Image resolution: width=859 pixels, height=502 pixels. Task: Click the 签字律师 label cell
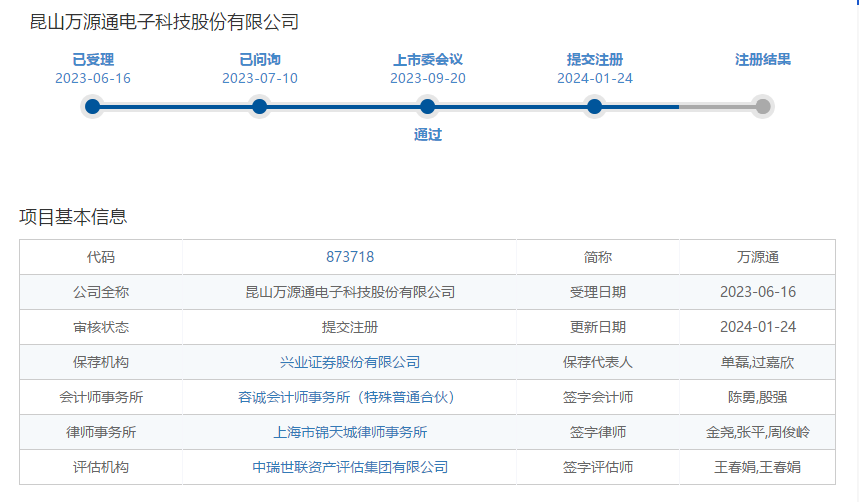[x=598, y=432]
